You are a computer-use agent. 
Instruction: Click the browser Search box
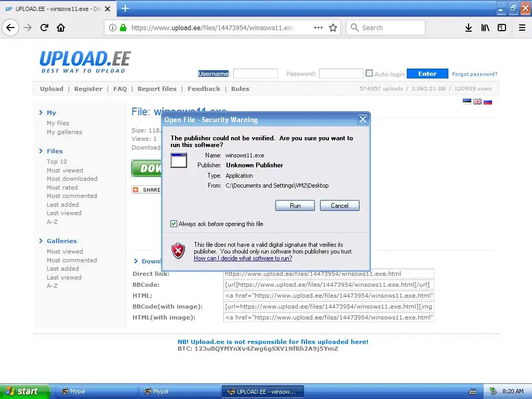(x=386, y=28)
